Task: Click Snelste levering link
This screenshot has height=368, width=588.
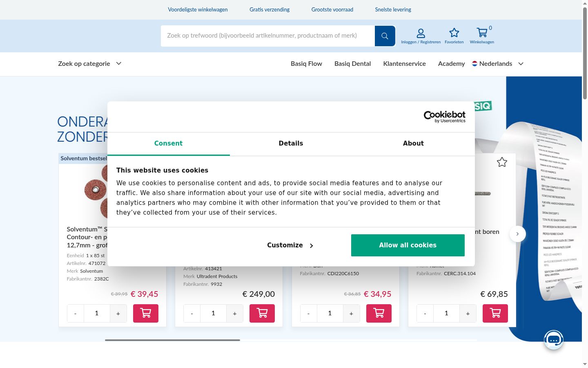Action: tap(393, 9)
